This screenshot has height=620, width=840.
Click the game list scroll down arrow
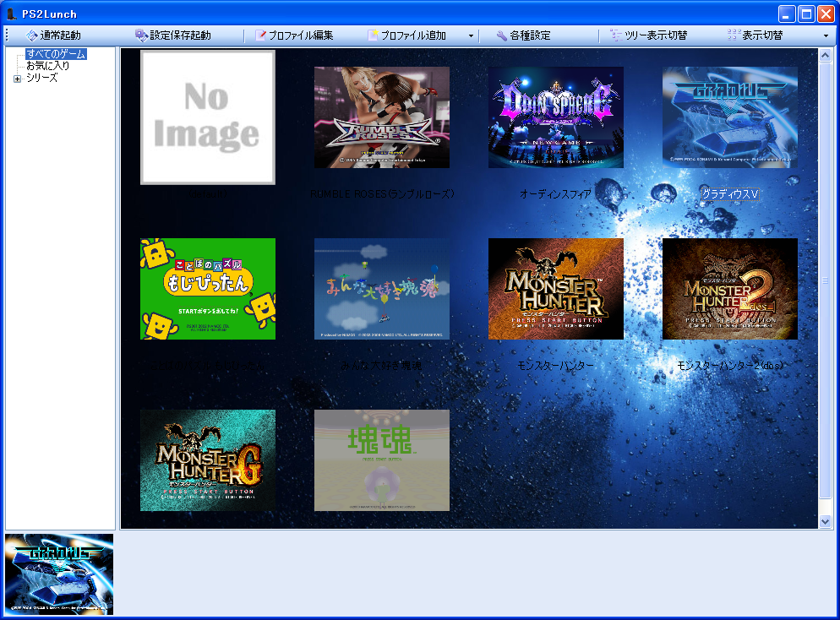[825, 521]
